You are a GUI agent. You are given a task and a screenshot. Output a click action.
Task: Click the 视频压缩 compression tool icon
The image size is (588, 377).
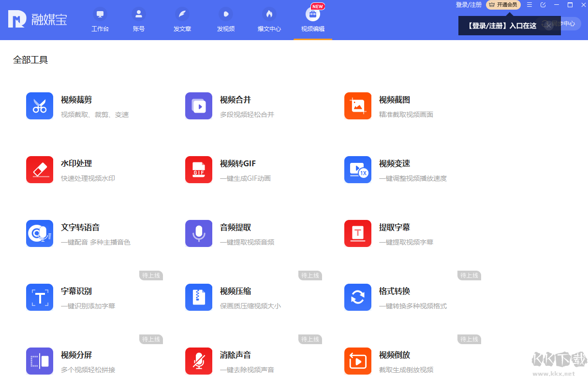click(x=198, y=297)
